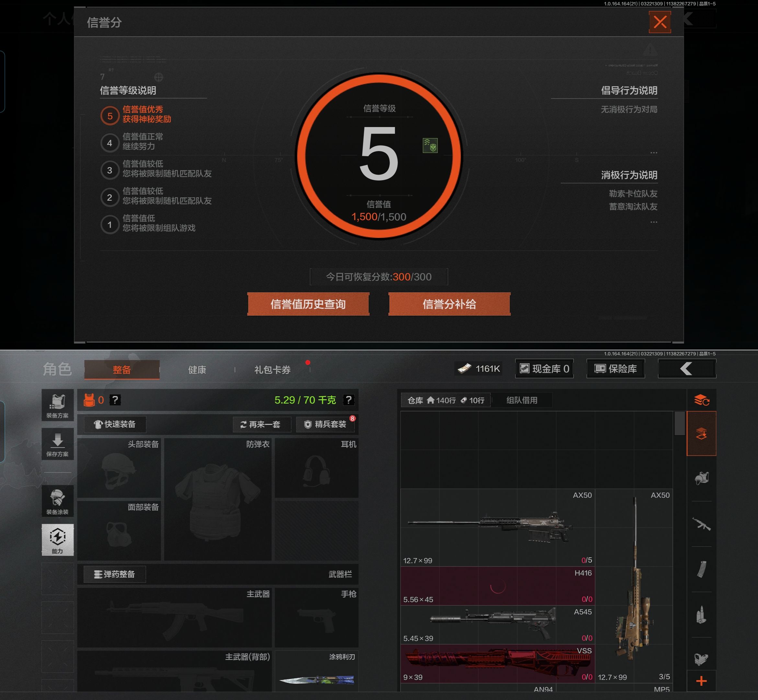Switch to the 组队借用 tab
The image size is (758, 700).
tap(522, 400)
